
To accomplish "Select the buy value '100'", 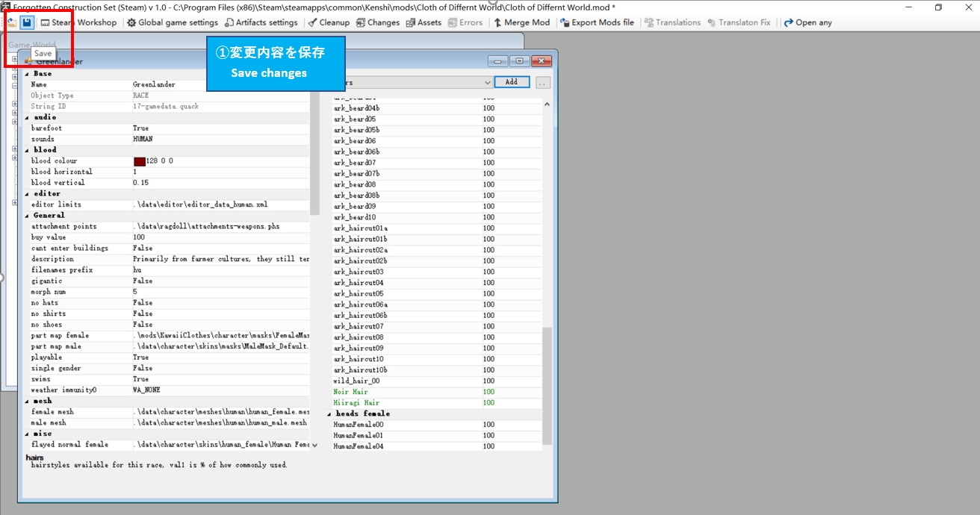I will [139, 237].
